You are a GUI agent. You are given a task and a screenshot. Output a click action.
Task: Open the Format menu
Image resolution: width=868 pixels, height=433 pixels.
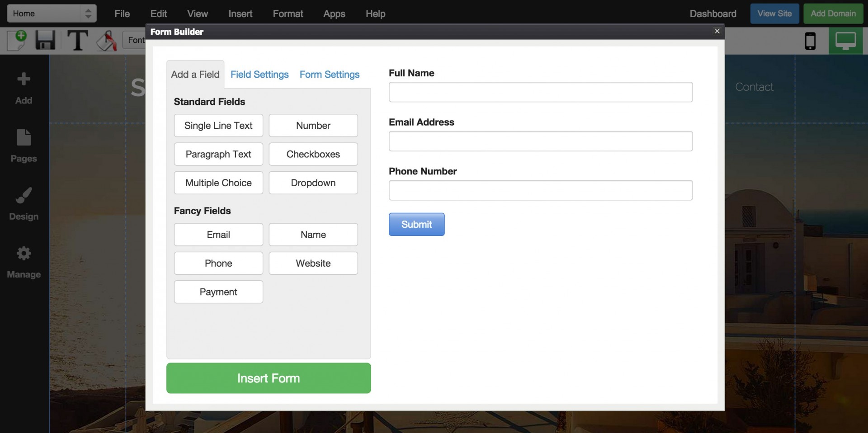pos(288,14)
